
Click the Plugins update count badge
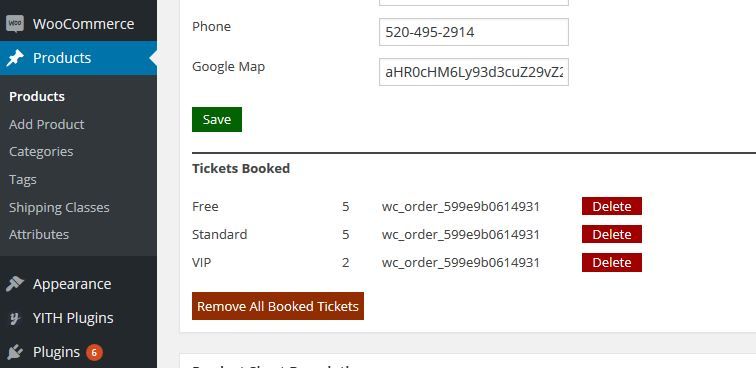[94, 353]
